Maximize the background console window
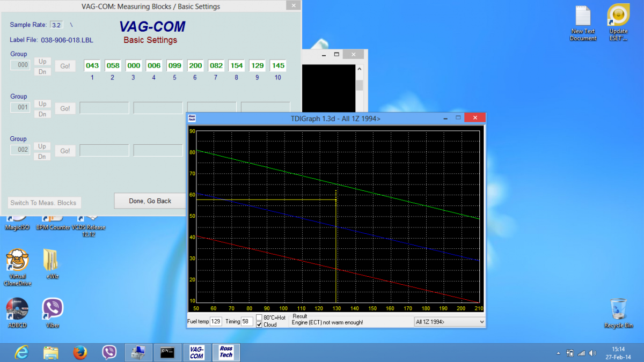 pyautogui.click(x=336, y=55)
